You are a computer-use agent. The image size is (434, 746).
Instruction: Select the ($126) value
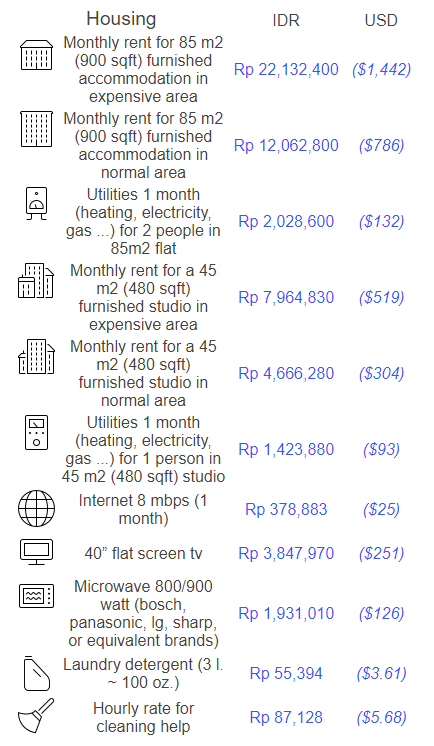(x=381, y=613)
